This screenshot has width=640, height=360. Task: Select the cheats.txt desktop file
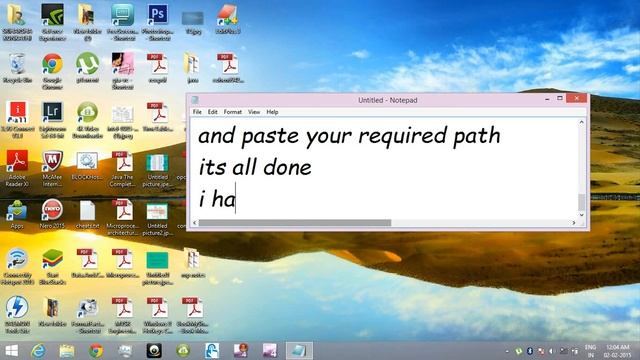pyautogui.click(x=87, y=214)
